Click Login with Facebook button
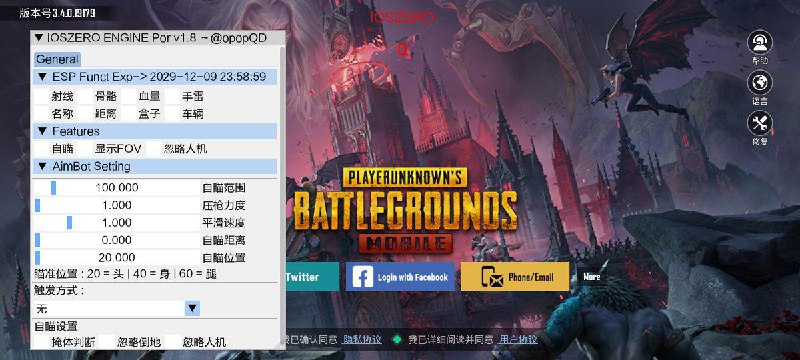The height and width of the screenshot is (360, 800). [x=400, y=277]
